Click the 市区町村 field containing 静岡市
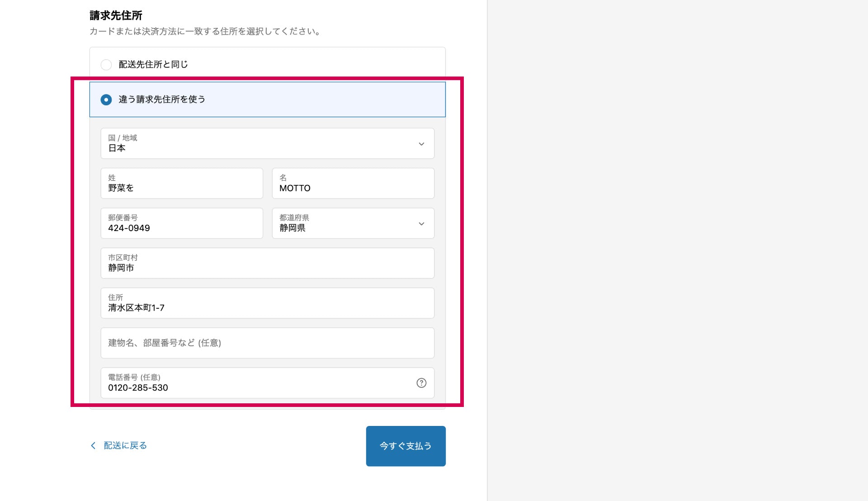This screenshot has height=501, width=868. 267,264
